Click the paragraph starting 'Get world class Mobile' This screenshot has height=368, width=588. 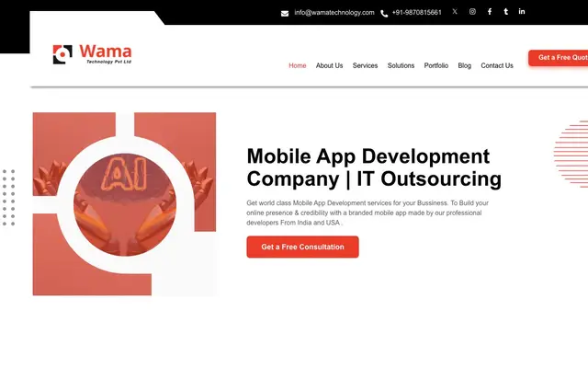point(367,213)
